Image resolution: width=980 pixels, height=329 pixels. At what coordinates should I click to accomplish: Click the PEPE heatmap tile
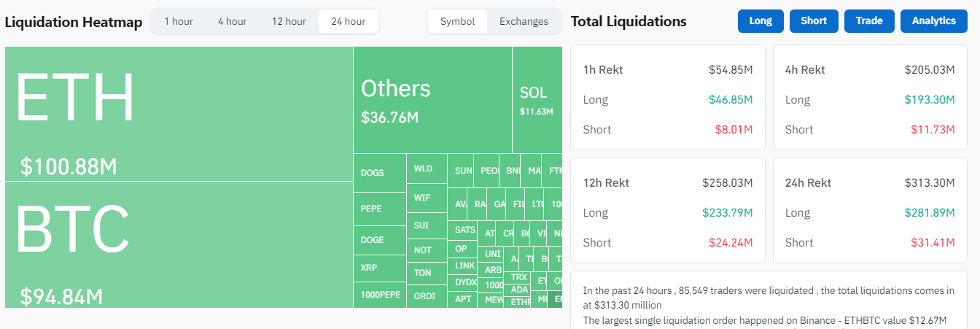click(x=379, y=209)
